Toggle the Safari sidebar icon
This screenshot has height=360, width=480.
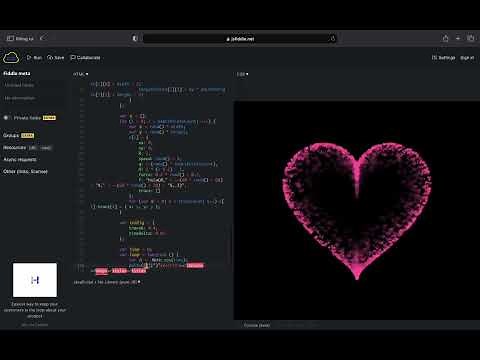pyautogui.click(x=10, y=38)
